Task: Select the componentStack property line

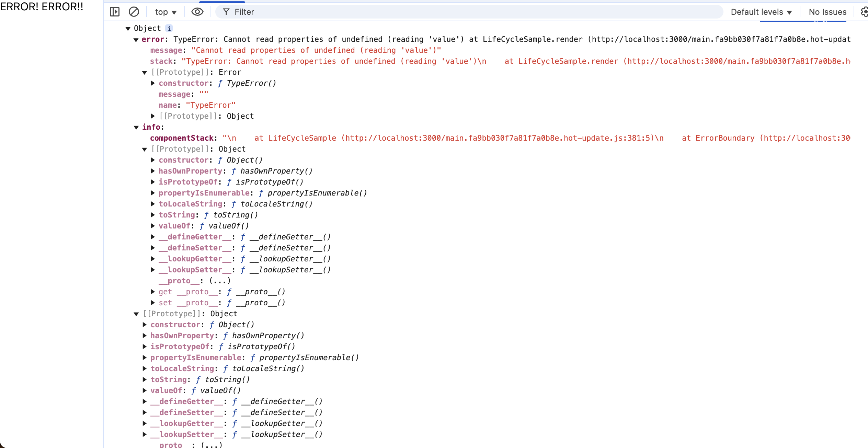Action: pyautogui.click(x=182, y=138)
